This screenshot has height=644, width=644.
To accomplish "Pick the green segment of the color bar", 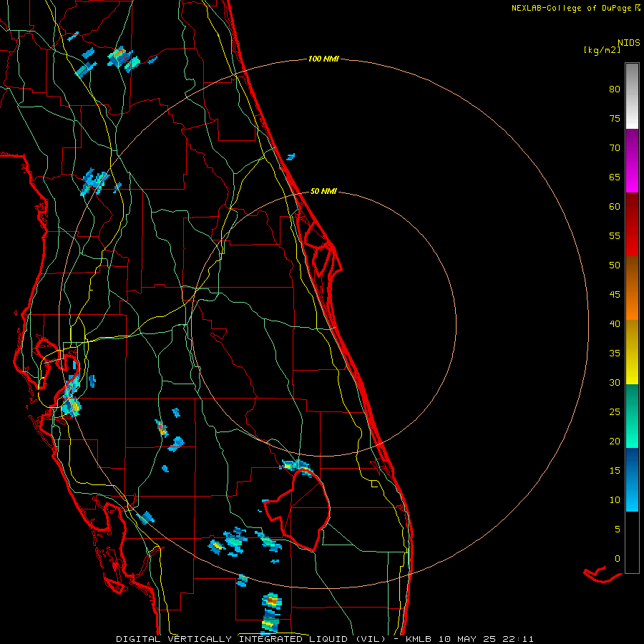I will pyautogui.click(x=632, y=416).
